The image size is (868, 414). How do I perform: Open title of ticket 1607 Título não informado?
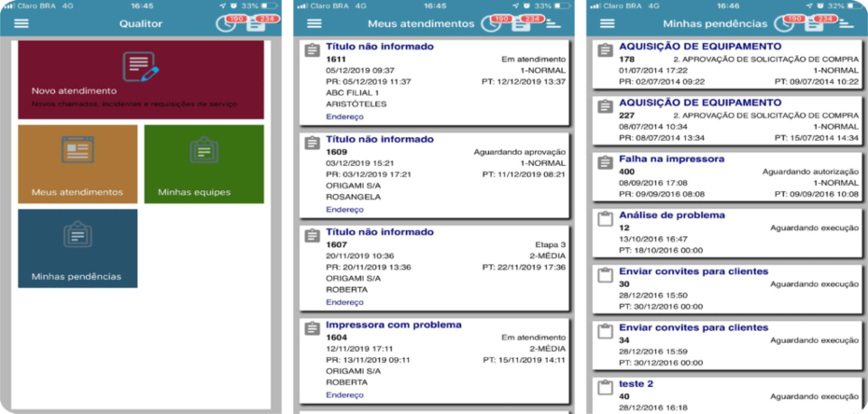point(380,232)
